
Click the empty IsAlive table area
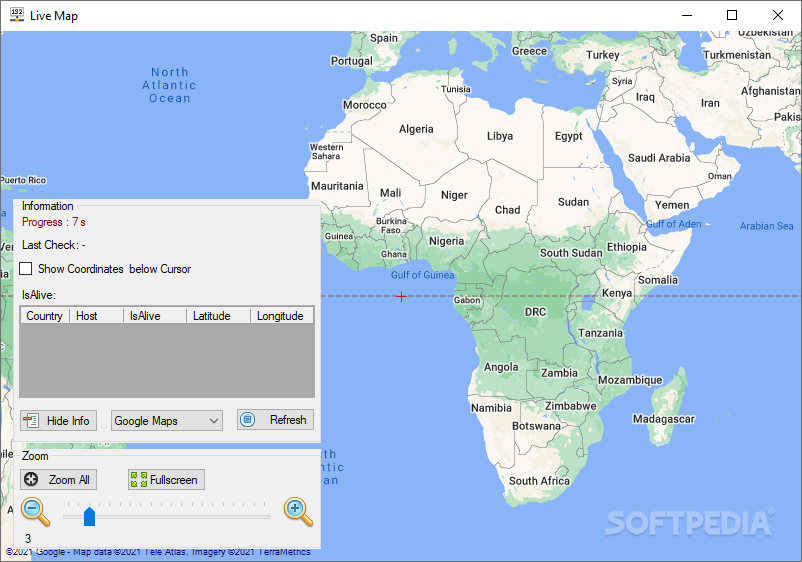coord(167,360)
